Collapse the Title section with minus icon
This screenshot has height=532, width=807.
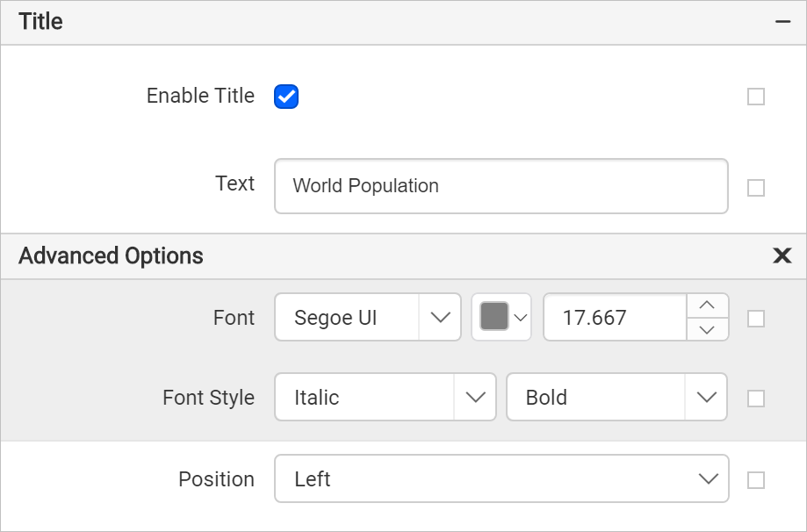pyautogui.click(x=783, y=22)
